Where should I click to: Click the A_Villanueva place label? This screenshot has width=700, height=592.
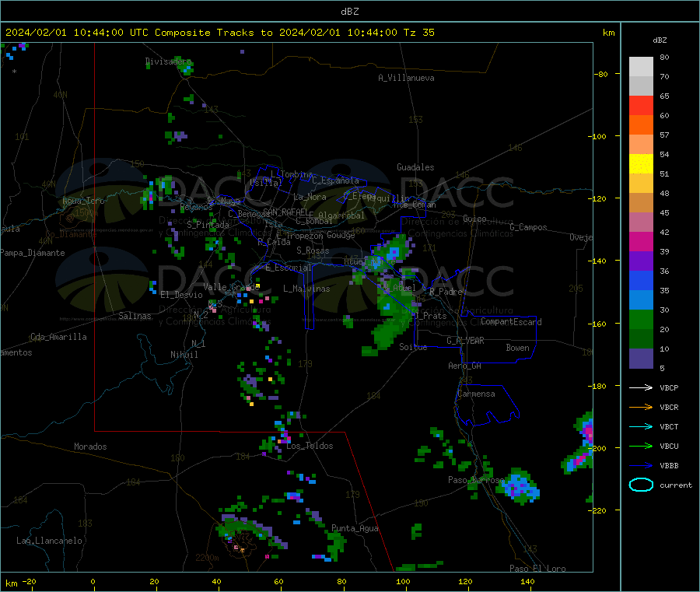tap(406, 78)
